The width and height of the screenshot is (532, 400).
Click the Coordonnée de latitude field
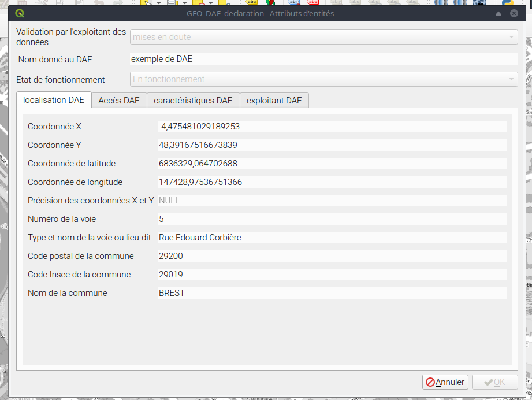coord(332,164)
